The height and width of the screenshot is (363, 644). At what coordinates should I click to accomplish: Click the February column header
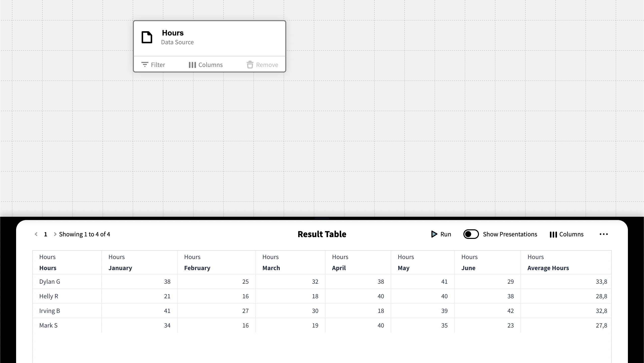pos(197,268)
